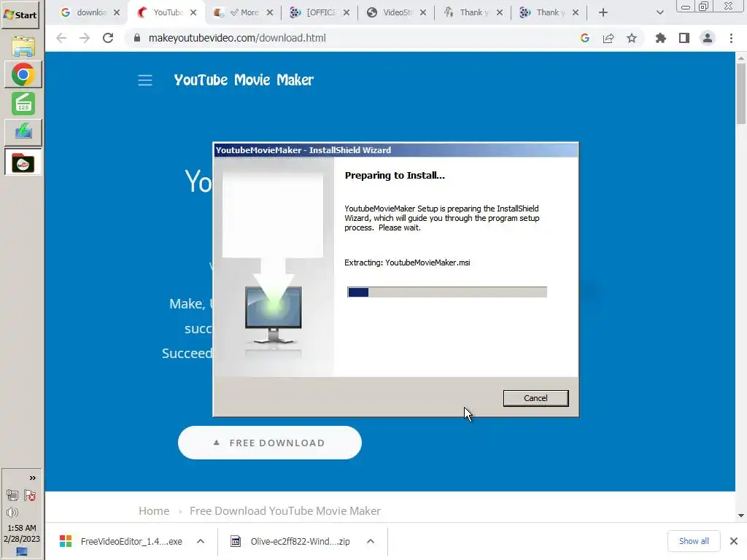
Task: Open File Explorer from the taskbar
Action: pos(23,46)
